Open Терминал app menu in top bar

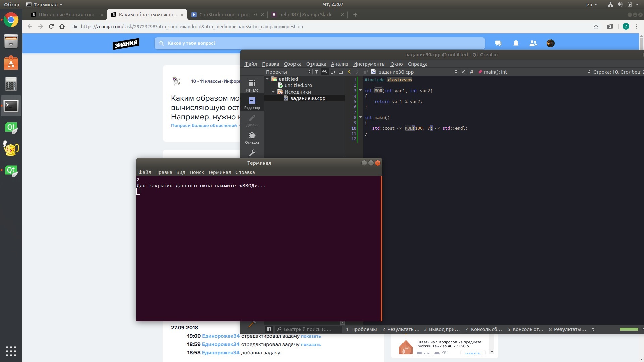coord(45,5)
